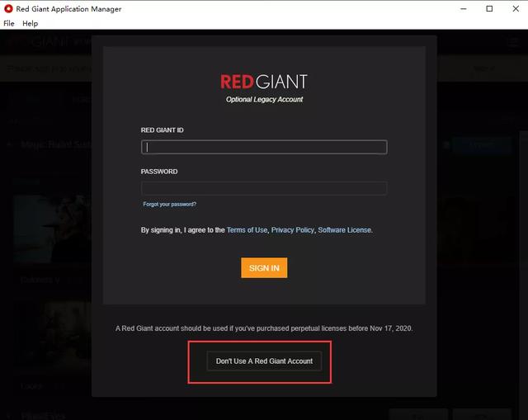Open the Terms of Use link

point(247,230)
